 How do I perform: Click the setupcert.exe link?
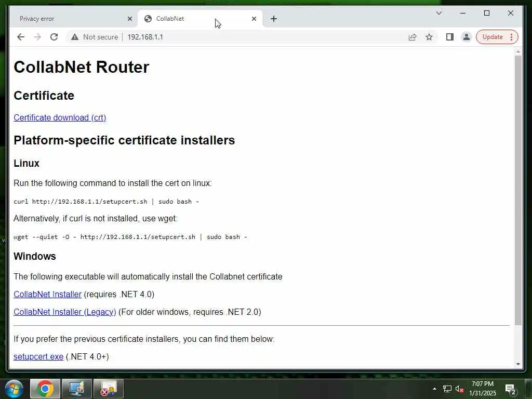(x=38, y=356)
